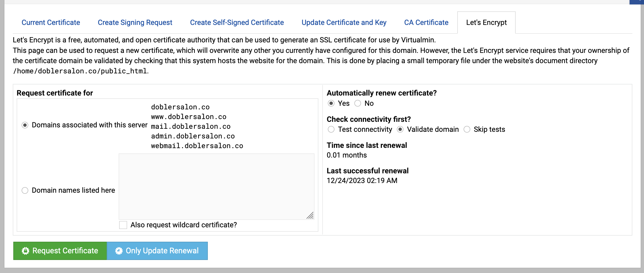Click the 0.01 months value
Screen dimensions: 644x273
pos(347,155)
